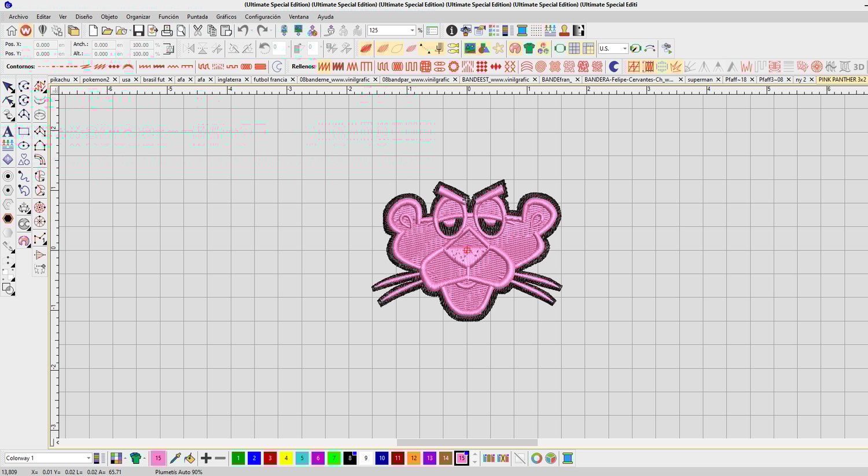Click the Undo arrow
Viewport: 868px width, 476px height.
tap(243, 31)
